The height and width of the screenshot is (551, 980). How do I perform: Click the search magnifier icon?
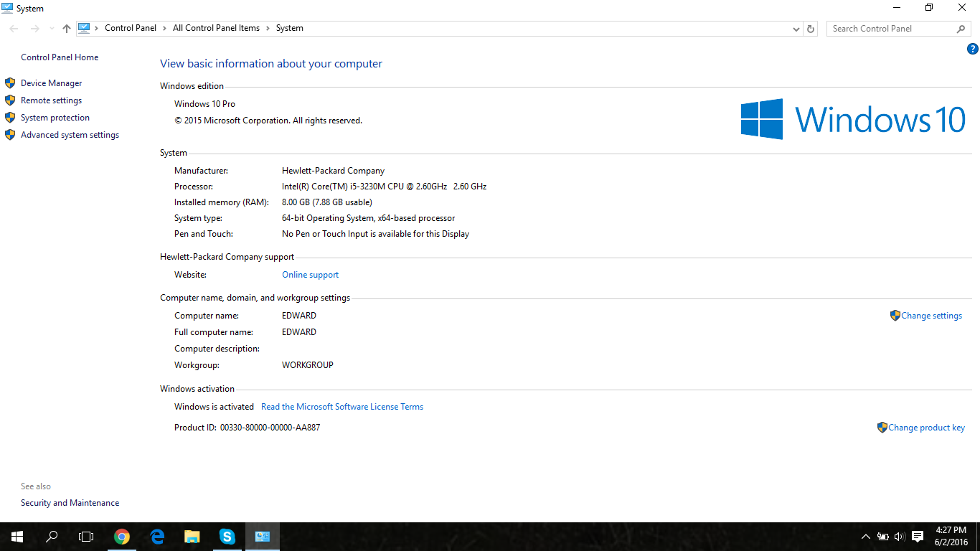click(x=961, y=29)
